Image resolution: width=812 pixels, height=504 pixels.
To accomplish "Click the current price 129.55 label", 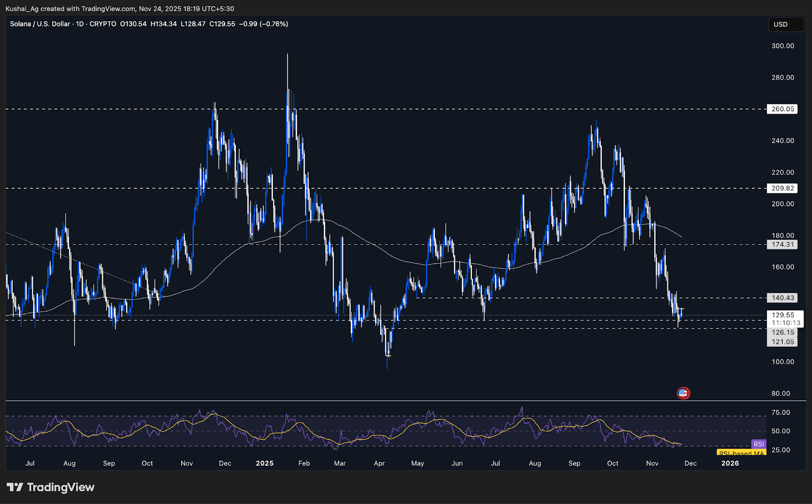I will pyautogui.click(x=783, y=315).
